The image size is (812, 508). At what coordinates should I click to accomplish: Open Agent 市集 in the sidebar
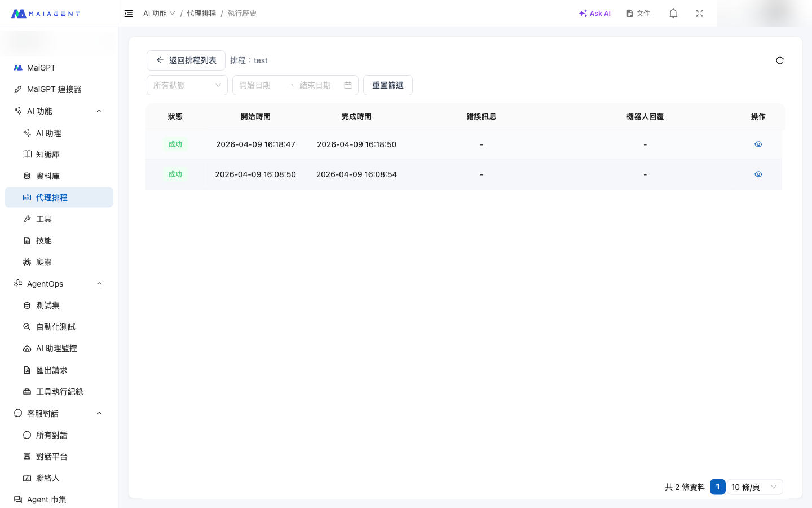pyautogui.click(x=59, y=500)
